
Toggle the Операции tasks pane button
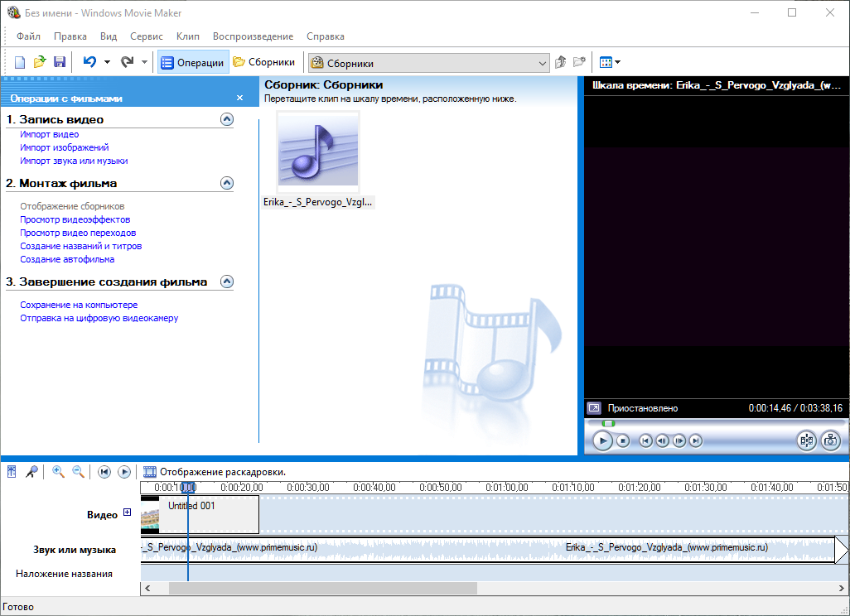pyautogui.click(x=193, y=62)
